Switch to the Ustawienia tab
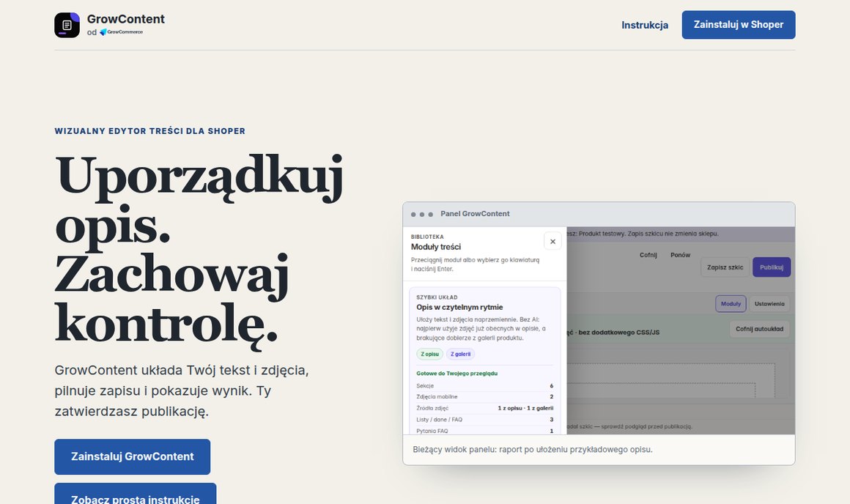This screenshot has height=504, width=850. point(769,303)
